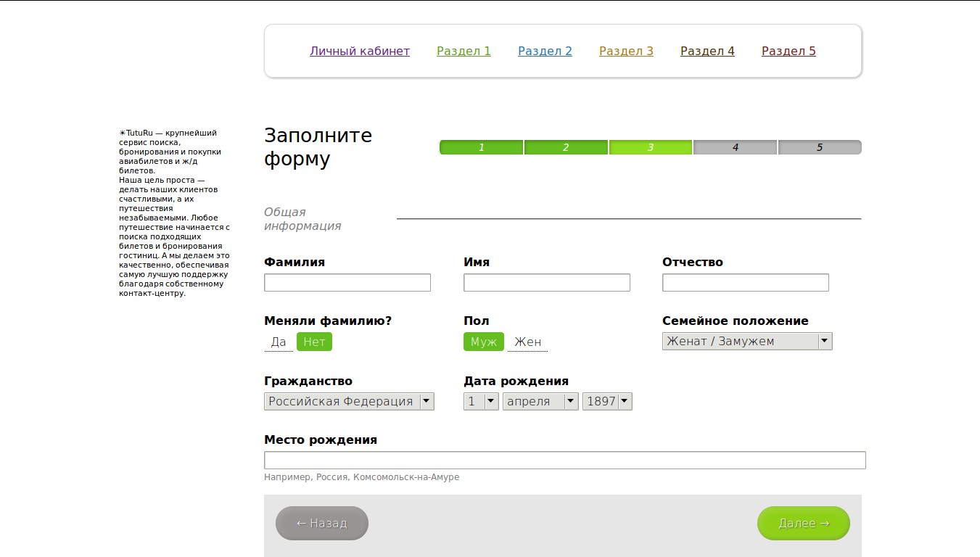This screenshot has width=980, height=557.
Task: Open the birth month dropdown апреля
Action: [540, 401]
